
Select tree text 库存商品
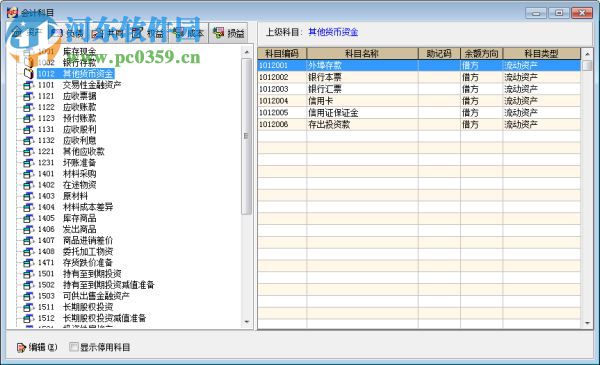click(x=80, y=218)
